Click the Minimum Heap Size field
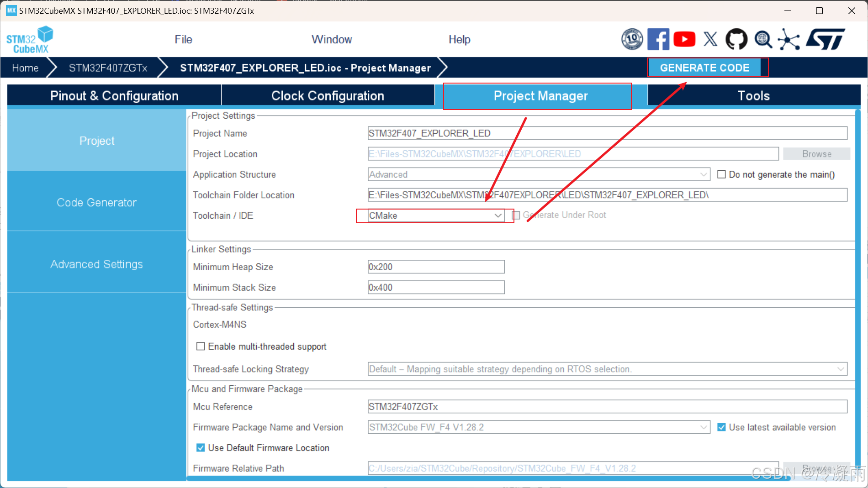Viewport: 868px width, 488px height. (x=436, y=267)
